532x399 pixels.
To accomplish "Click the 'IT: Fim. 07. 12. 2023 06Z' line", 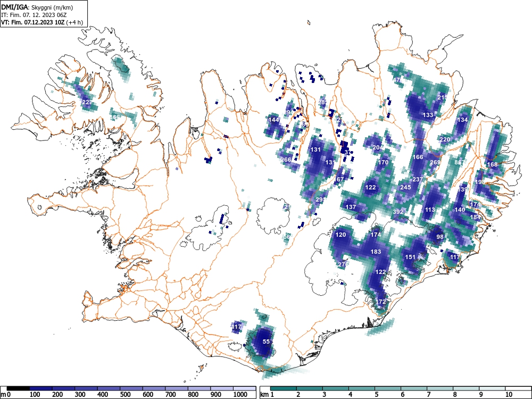I will pos(34,15).
